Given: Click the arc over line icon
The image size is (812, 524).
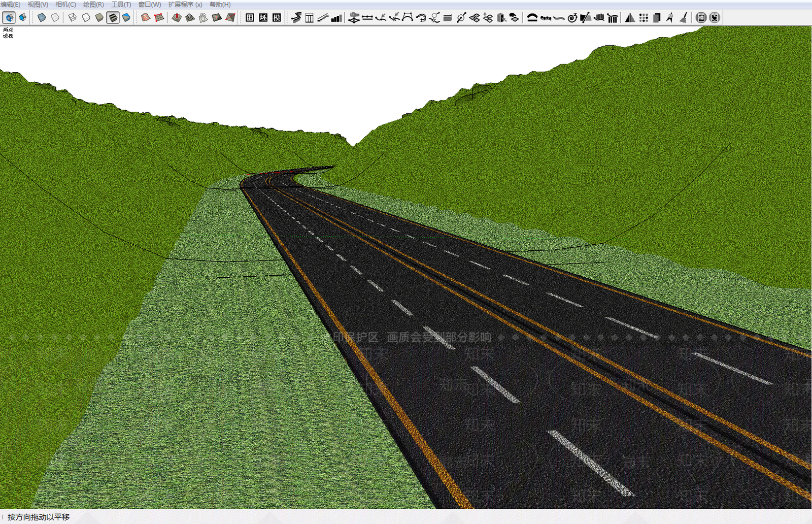Looking at the screenshot, I should click(x=532, y=18).
